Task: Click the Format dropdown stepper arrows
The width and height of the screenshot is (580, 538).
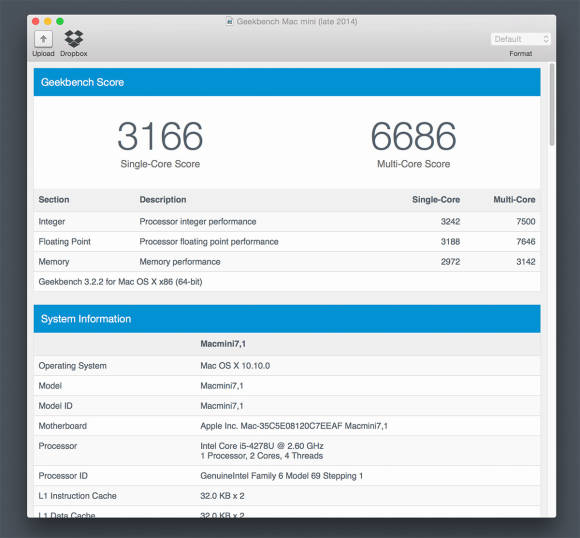Action: point(546,39)
